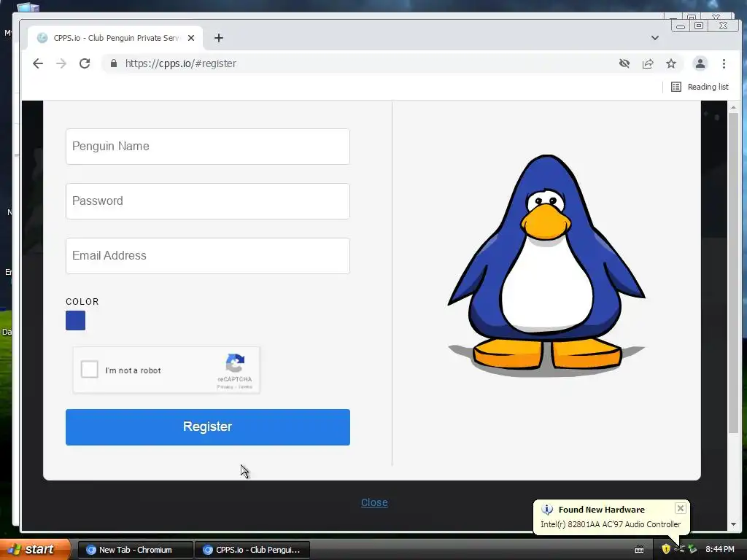The width and height of the screenshot is (747, 560).
Task: Maximize the Chromium window
Action: (x=698, y=26)
